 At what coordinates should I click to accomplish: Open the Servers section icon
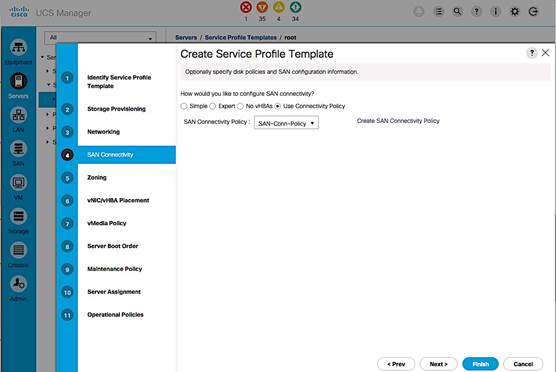18,81
